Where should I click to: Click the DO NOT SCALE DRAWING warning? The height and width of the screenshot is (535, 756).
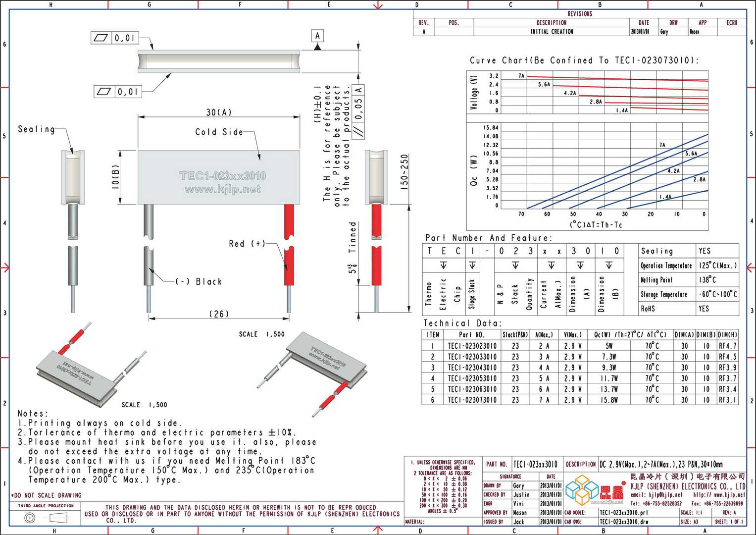46,495
